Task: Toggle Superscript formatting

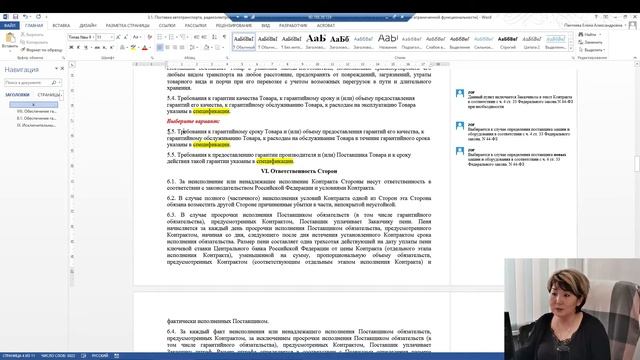Action: (x=112, y=48)
